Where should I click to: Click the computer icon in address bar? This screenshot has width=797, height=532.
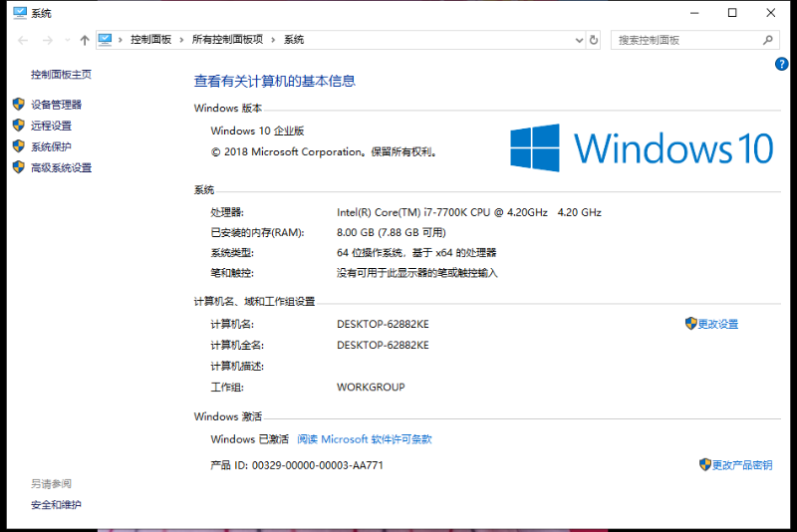click(105, 40)
